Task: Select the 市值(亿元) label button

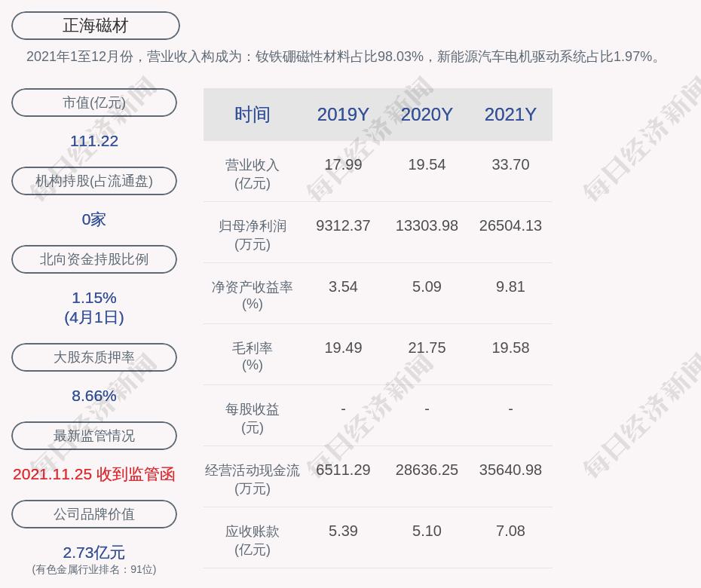Action: 94,103
